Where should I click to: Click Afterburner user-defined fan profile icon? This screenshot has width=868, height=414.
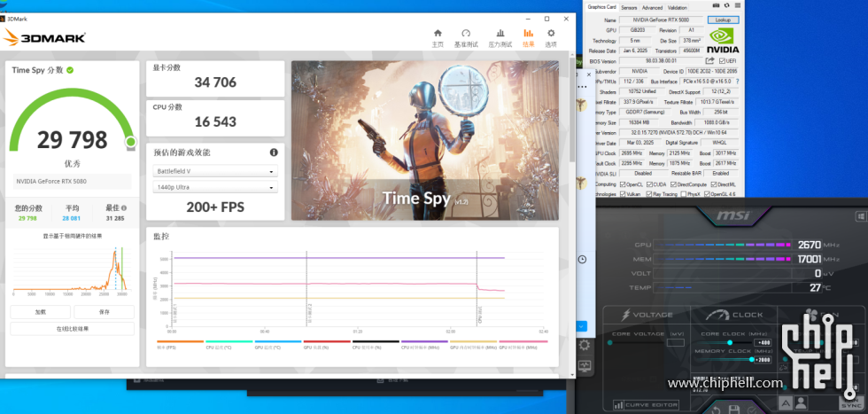801,402
